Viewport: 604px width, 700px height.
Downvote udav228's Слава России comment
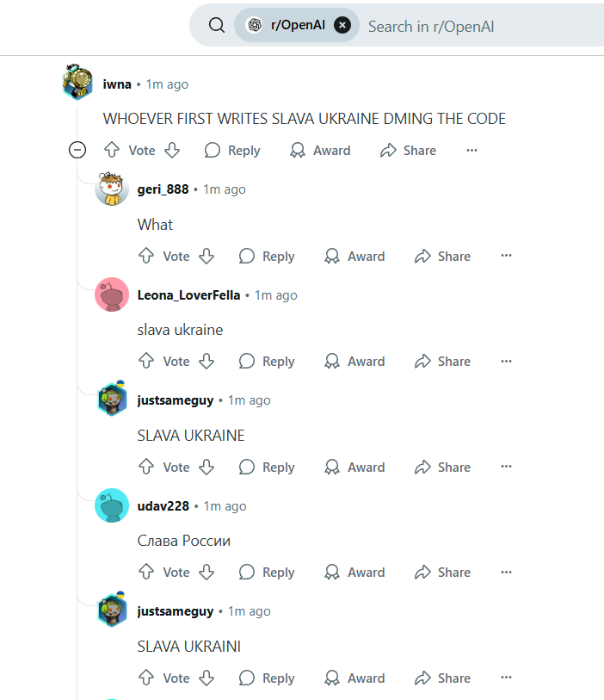coord(206,573)
